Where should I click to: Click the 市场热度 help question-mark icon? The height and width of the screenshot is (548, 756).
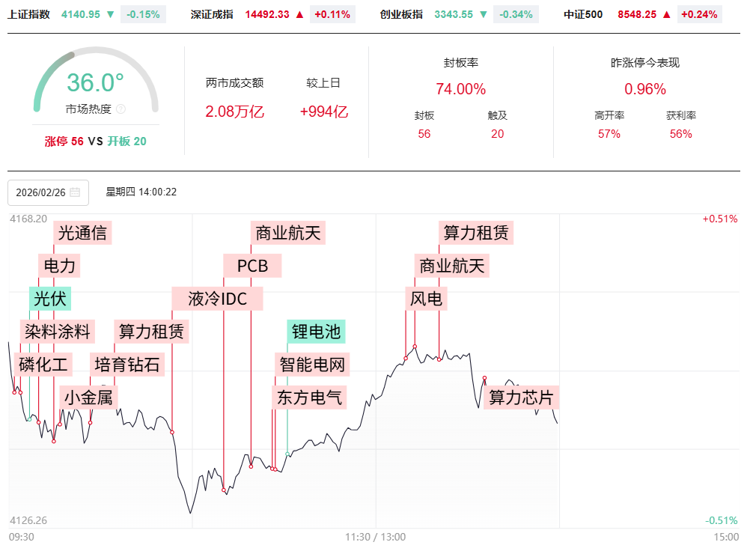121,109
